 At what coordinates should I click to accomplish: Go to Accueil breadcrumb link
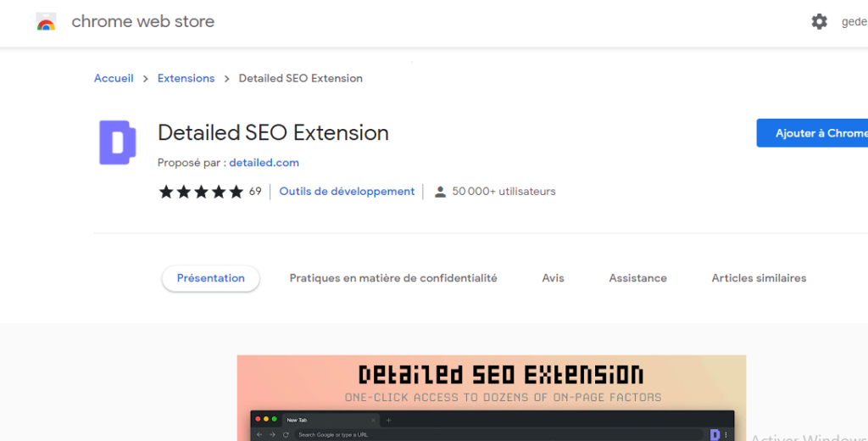pyautogui.click(x=114, y=78)
